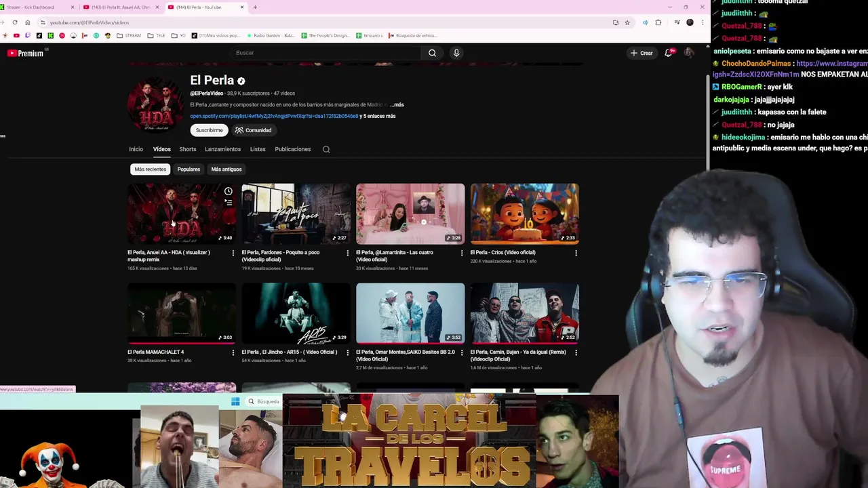The image size is (868, 488).
Task: Open the Listas tab
Action: 258,149
